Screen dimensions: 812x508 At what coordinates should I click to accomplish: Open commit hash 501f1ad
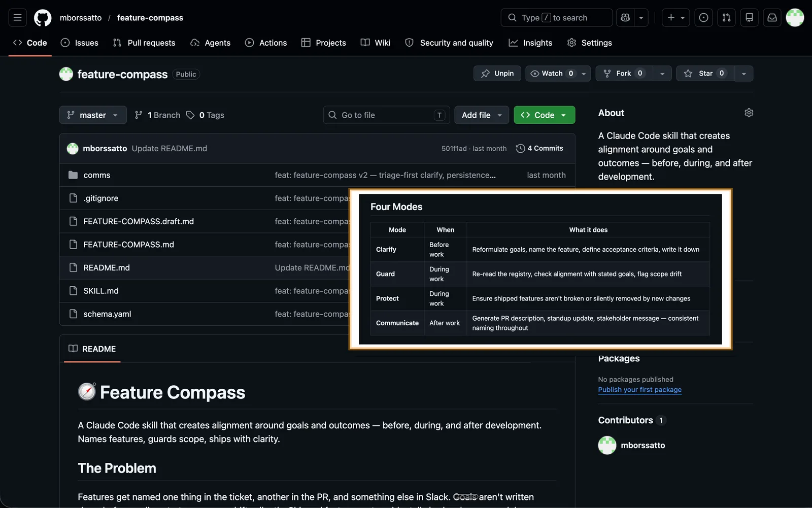coord(454,149)
